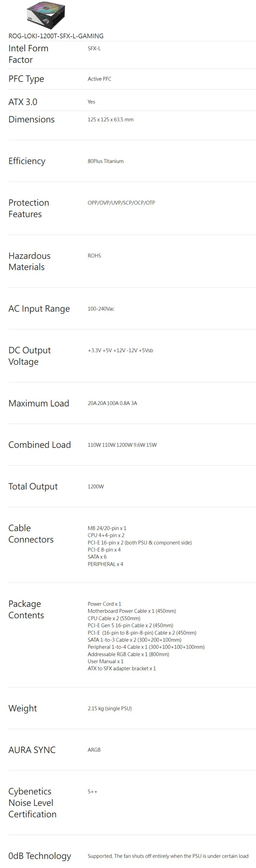Click the ATX to SFX adapter bracket line
This screenshot has width=256, height=868.
[x=122, y=668]
